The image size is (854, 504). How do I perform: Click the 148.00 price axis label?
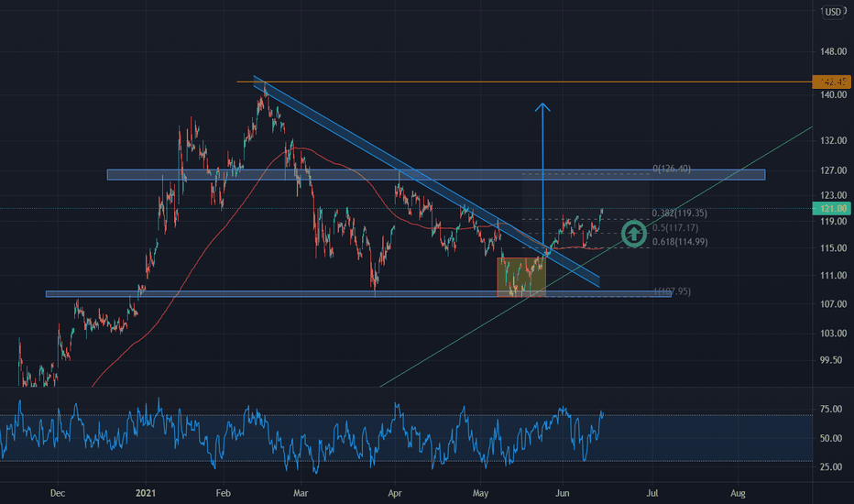(x=833, y=51)
